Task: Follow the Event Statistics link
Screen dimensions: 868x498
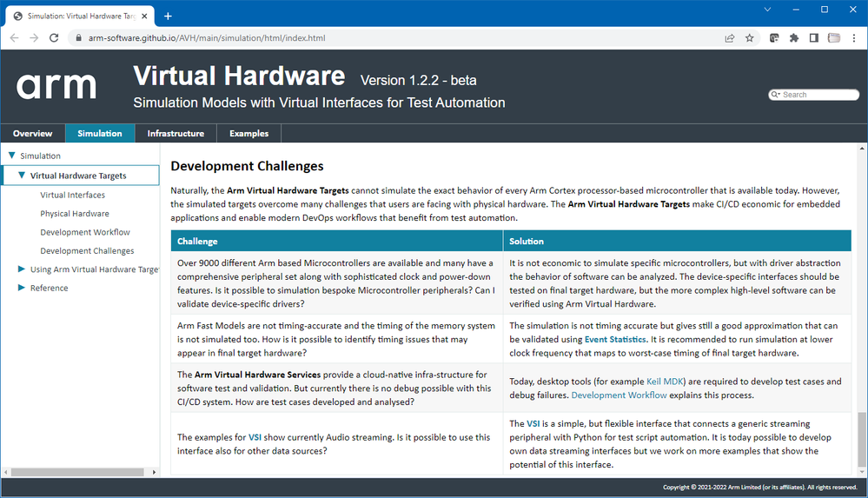Action: (615, 339)
